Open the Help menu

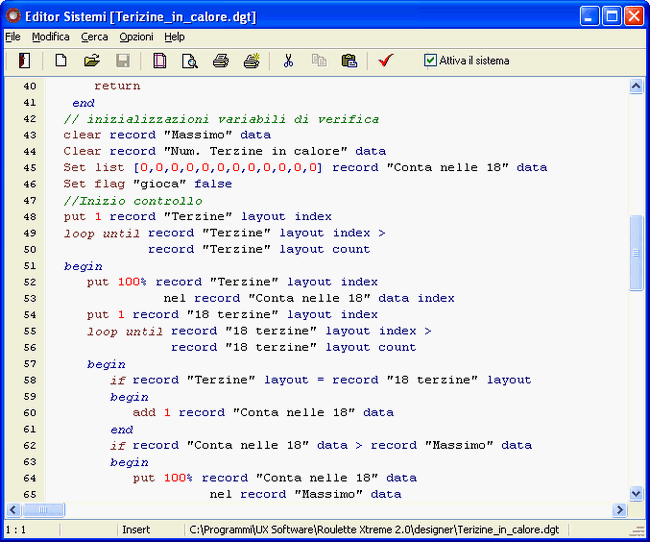point(175,37)
